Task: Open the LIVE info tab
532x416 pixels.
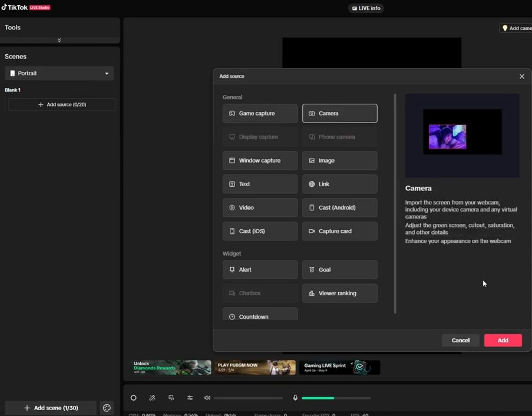Action: 366,8
